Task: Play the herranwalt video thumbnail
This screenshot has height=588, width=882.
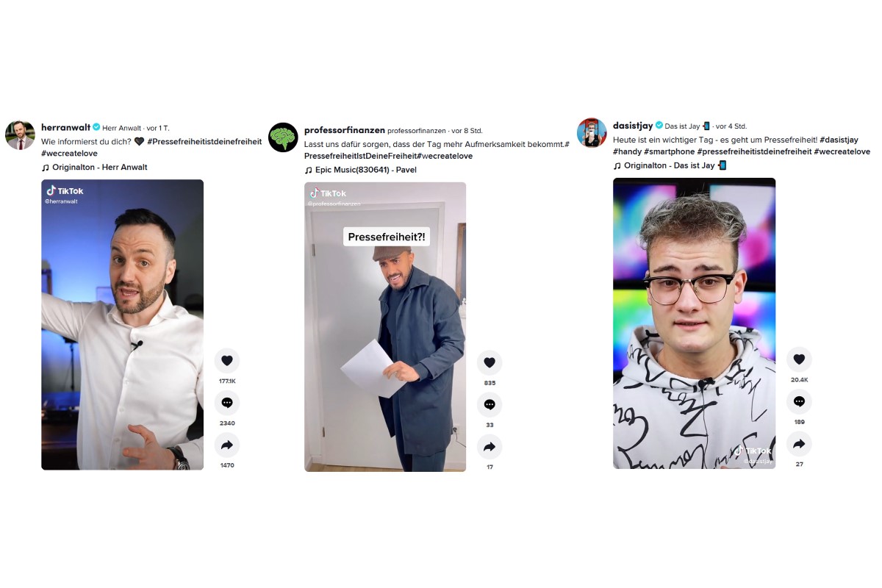Action: 122,325
